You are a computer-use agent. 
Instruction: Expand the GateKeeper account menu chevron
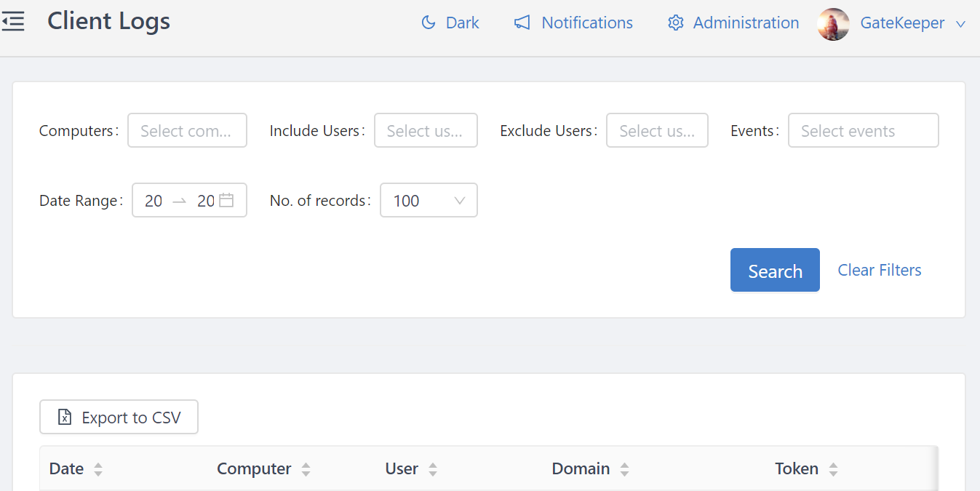[x=960, y=24]
